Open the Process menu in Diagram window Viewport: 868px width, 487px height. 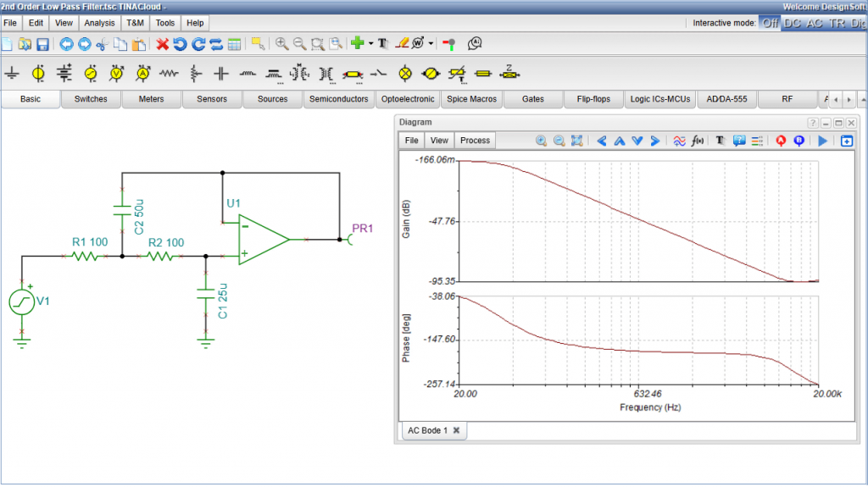click(x=475, y=141)
